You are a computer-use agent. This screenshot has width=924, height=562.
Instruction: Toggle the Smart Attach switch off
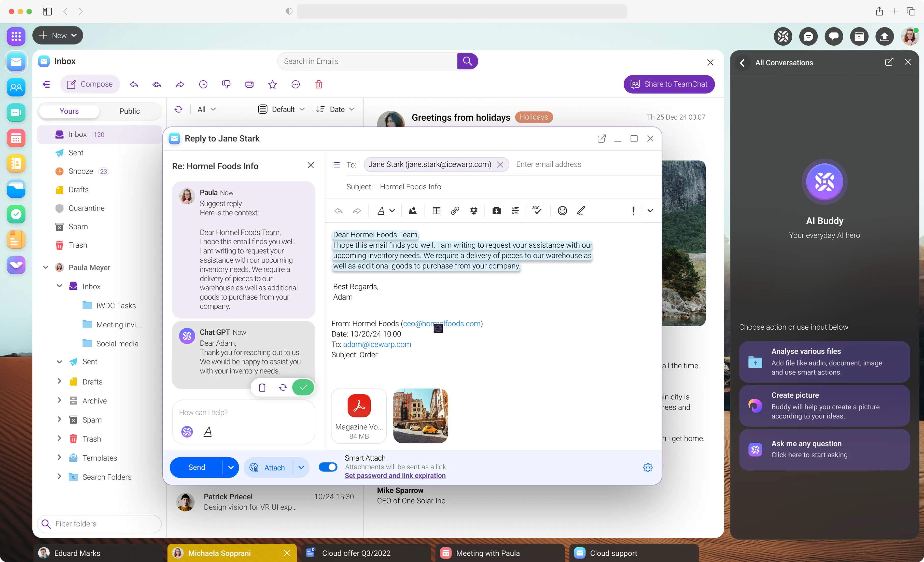tap(328, 467)
